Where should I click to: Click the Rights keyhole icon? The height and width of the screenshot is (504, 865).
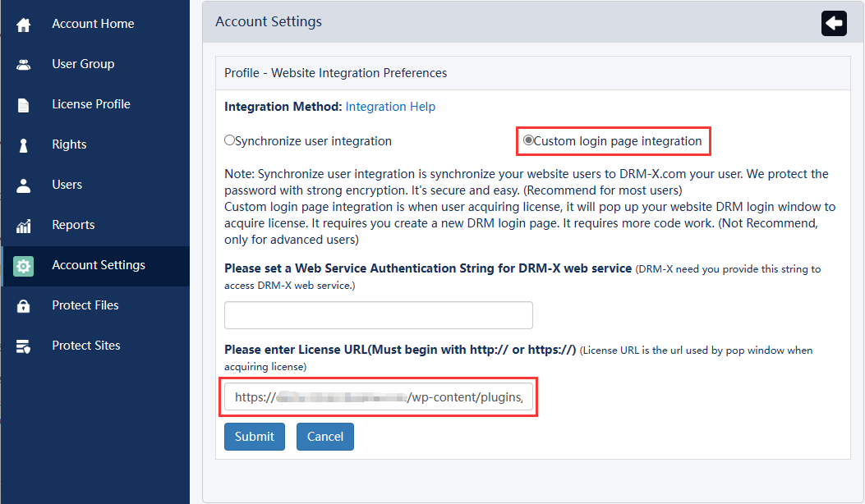24,145
